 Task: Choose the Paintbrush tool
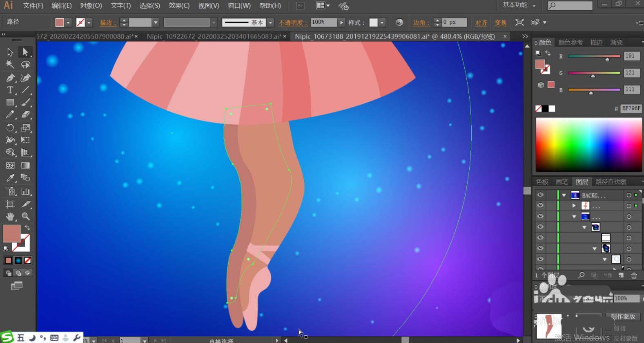(25, 103)
